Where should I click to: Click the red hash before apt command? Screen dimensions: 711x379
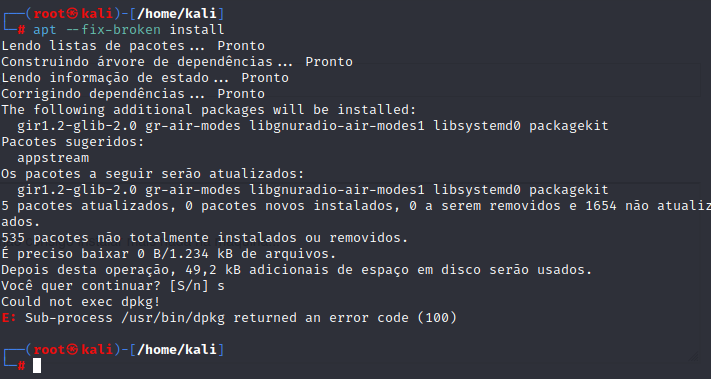tap(21, 30)
